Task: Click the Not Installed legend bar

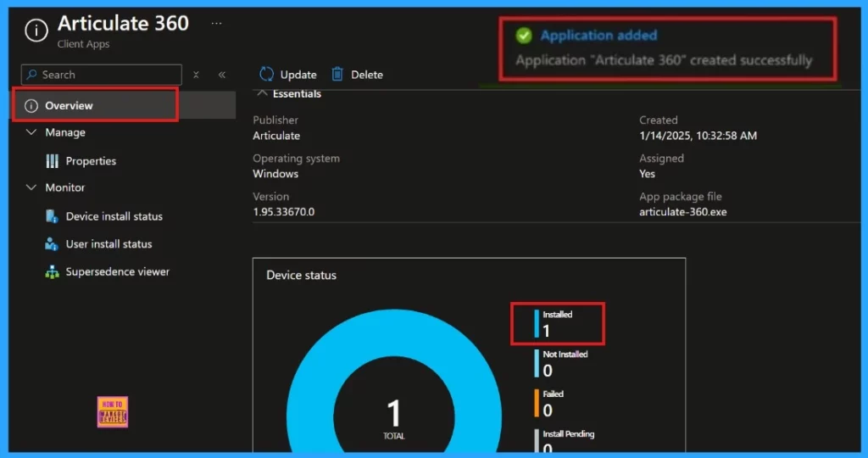Action: (x=537, y=363)
